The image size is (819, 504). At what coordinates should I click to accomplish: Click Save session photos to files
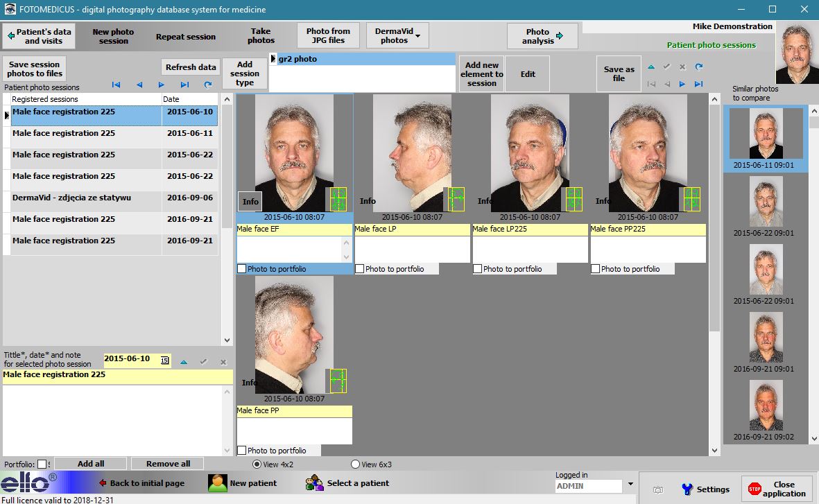pyautogui.click(x=35, y=69)
